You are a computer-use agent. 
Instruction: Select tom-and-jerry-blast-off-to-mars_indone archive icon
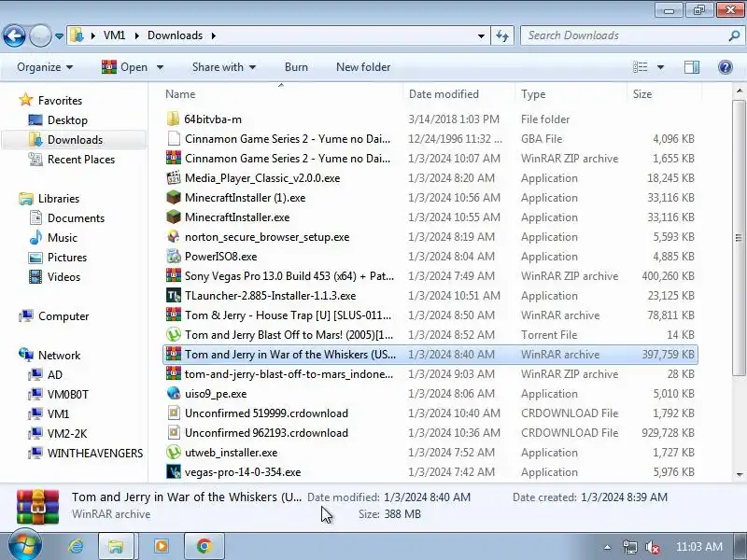click(174, 374)
